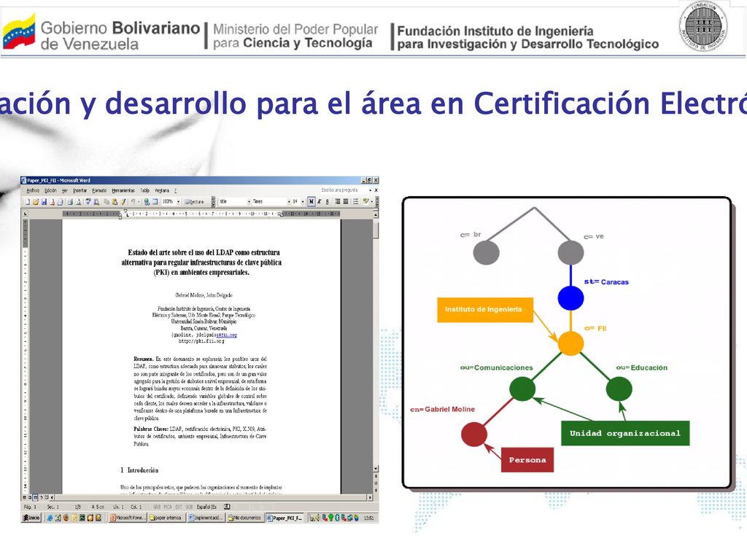Click the Microsoft PowerPoint taskbar button
The height and width of the screenshot is (560, 747).
click(128, 518)
